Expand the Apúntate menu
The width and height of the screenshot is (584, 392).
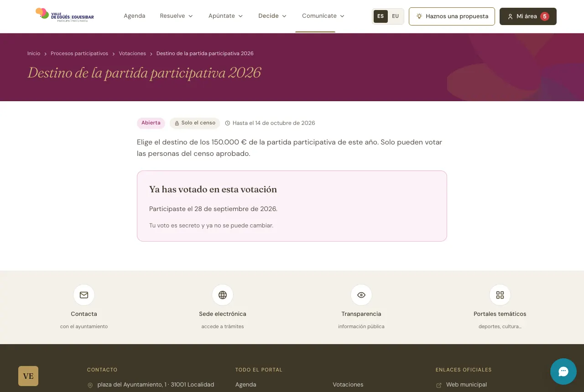[226, 16]
